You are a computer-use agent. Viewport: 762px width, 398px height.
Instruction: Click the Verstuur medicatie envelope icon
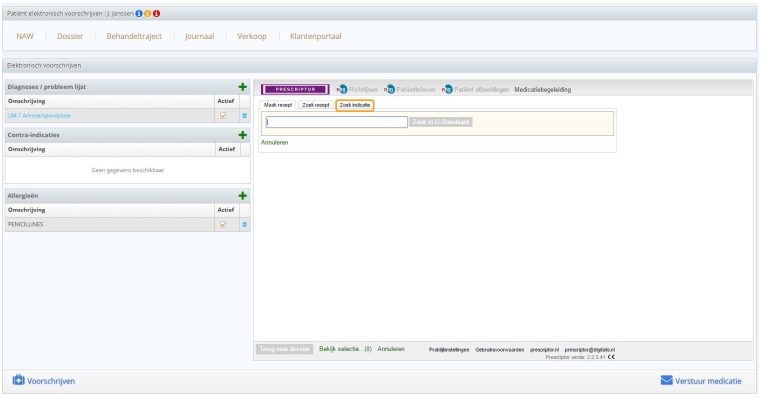pos(667,381)
